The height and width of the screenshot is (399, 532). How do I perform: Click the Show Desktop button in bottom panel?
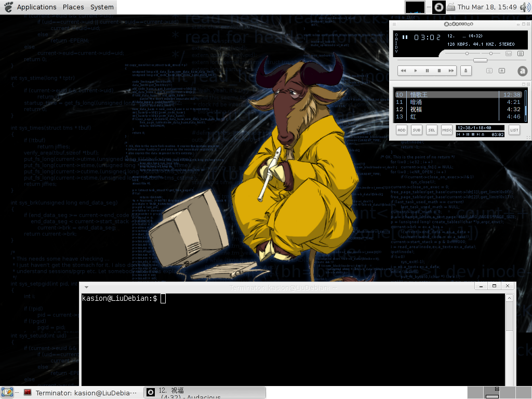(x=7, y=393)
